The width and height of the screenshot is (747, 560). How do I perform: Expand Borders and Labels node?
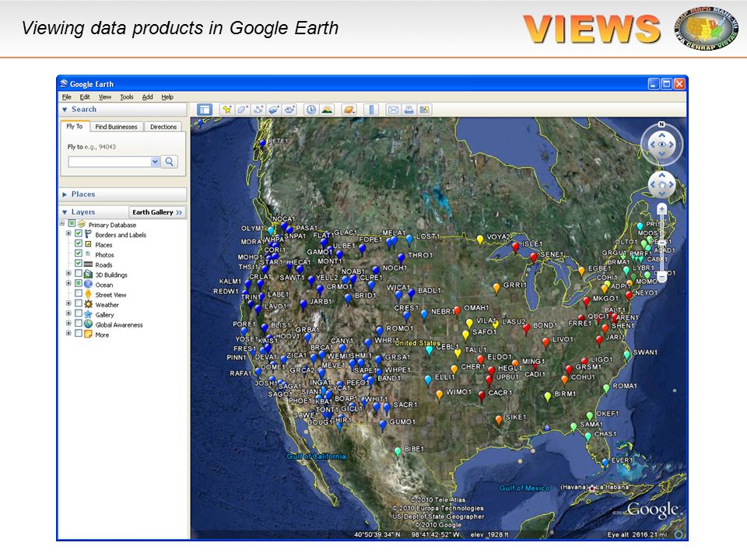[x=68, y=233]
